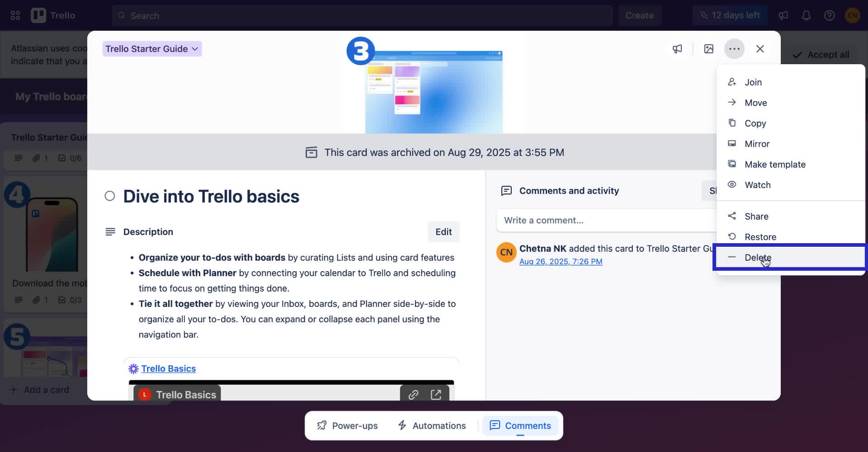Screen dimensions: 868x452
Task: Mark "Dive into Trello basics" as complete
Action: coord(109,196)
